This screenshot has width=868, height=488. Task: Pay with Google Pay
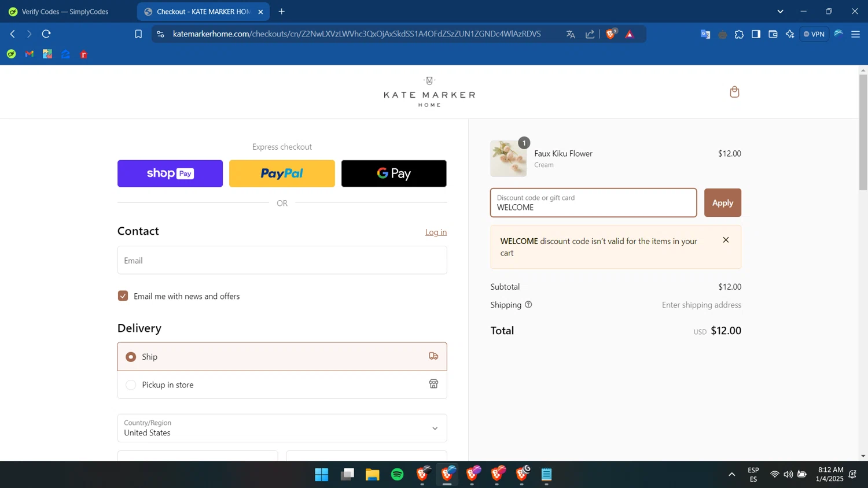[x=393, y=173]
